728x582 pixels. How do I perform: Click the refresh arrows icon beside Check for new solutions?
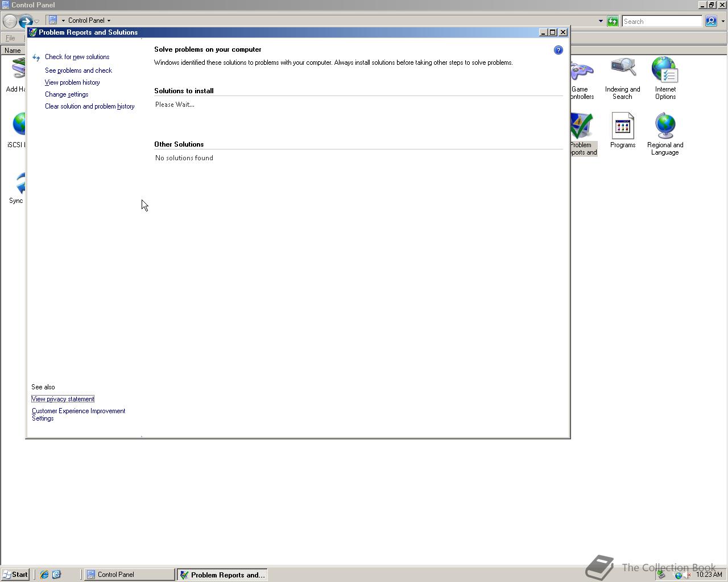point(36,57)
